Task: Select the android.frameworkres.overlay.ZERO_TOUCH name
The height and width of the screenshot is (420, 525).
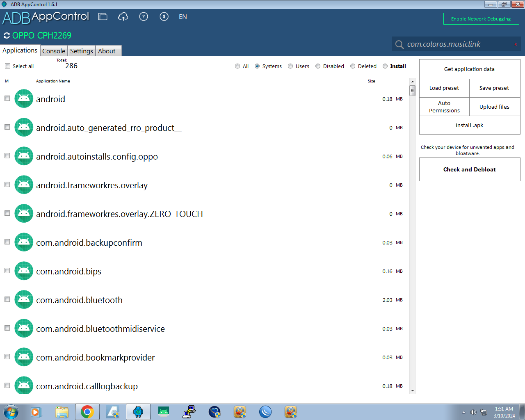Action: pyautogui.click(x=119, y=214)
